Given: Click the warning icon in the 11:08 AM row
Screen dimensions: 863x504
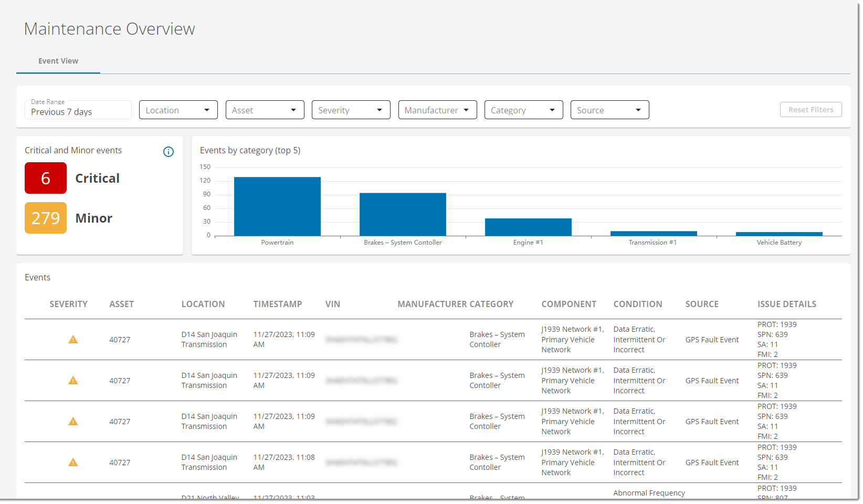Looking at the screenshot, I should tap(73, 463).
